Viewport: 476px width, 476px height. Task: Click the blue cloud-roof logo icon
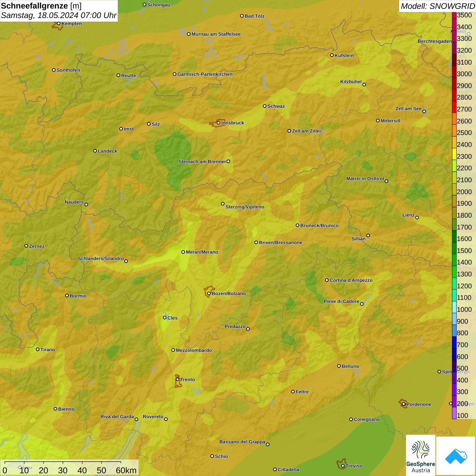(456, 456)
